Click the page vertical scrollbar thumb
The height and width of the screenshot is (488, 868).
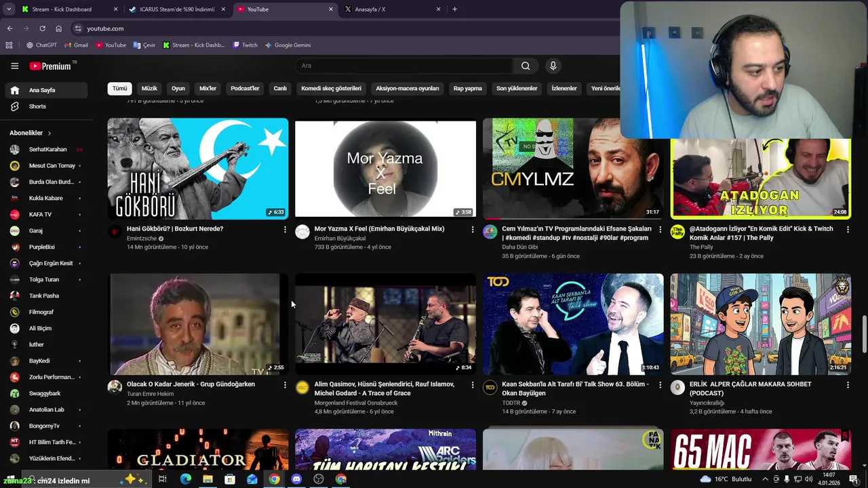864,333
